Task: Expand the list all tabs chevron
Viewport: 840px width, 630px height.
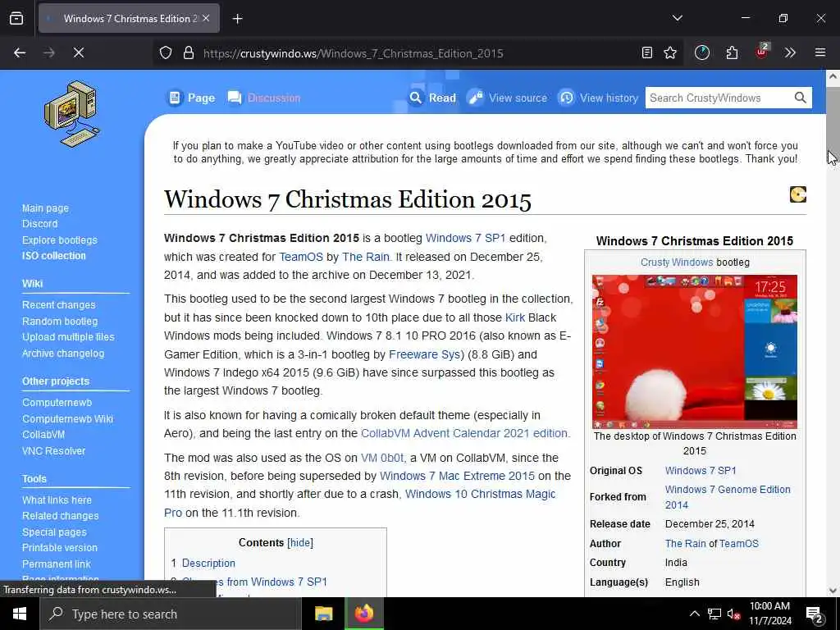Action: 677,18
